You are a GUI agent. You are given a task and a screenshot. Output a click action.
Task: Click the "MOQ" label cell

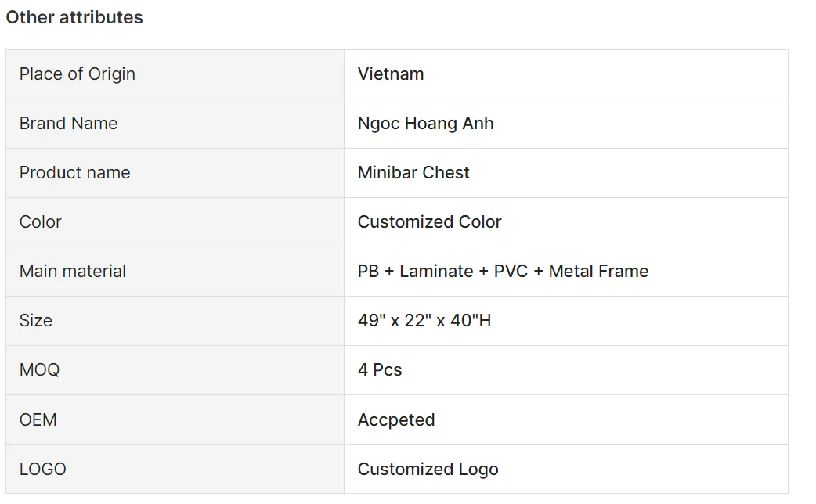39,370
